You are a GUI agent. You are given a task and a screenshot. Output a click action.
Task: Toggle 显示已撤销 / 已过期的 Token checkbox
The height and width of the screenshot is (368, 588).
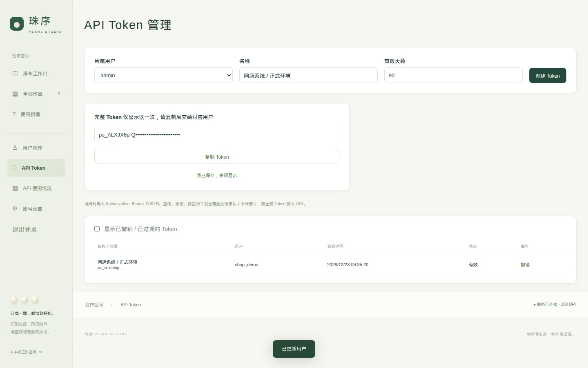[x=97, y=229]
